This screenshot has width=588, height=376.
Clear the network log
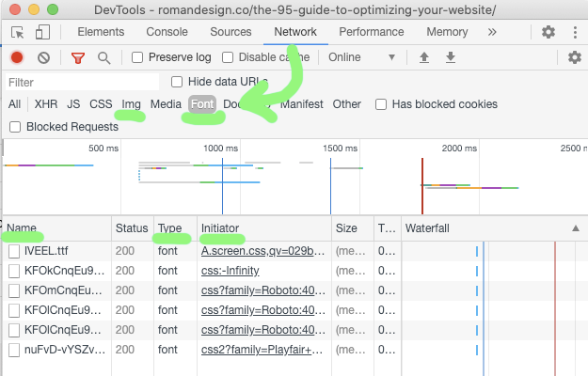(43, 57)
